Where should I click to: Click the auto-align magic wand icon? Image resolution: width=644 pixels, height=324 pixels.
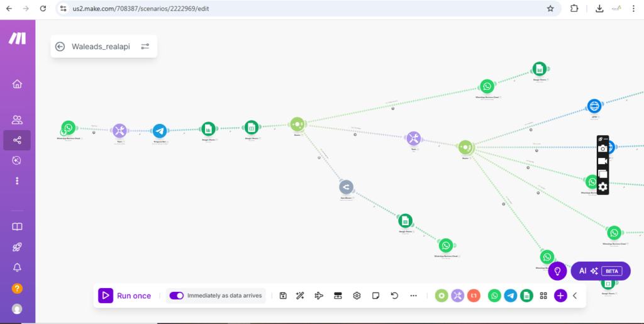coord(301,296)
